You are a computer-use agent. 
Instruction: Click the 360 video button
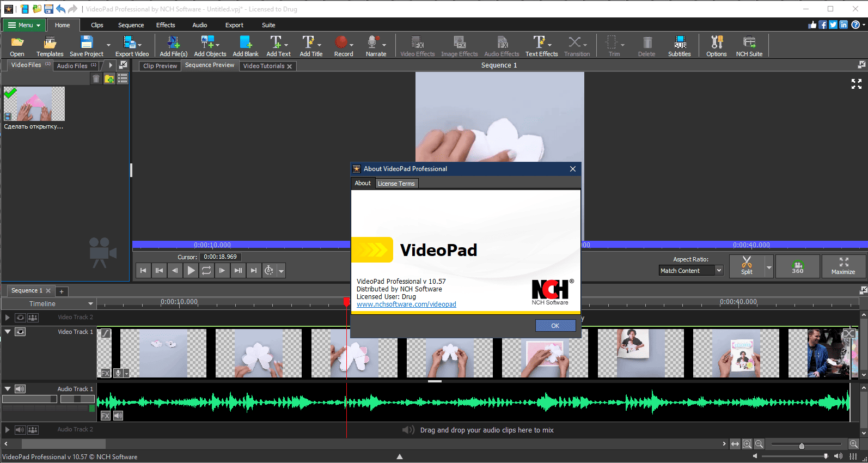[797, 266]
